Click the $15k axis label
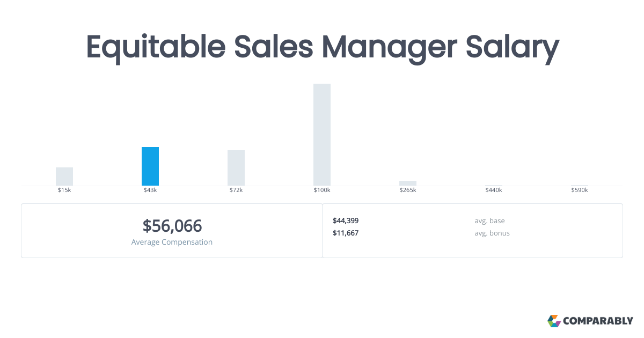Image resolution: width=644 pixels, height=338 pixels. (64, 190)
